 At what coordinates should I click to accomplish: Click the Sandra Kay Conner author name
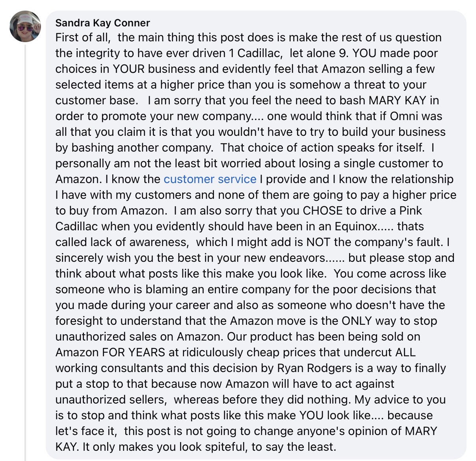tap(102, 23)
